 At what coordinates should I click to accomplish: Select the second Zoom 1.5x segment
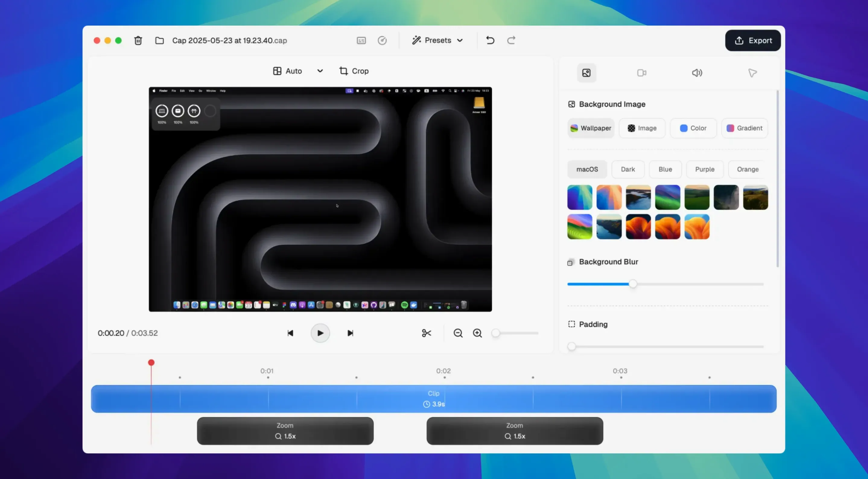pos(514,431)
